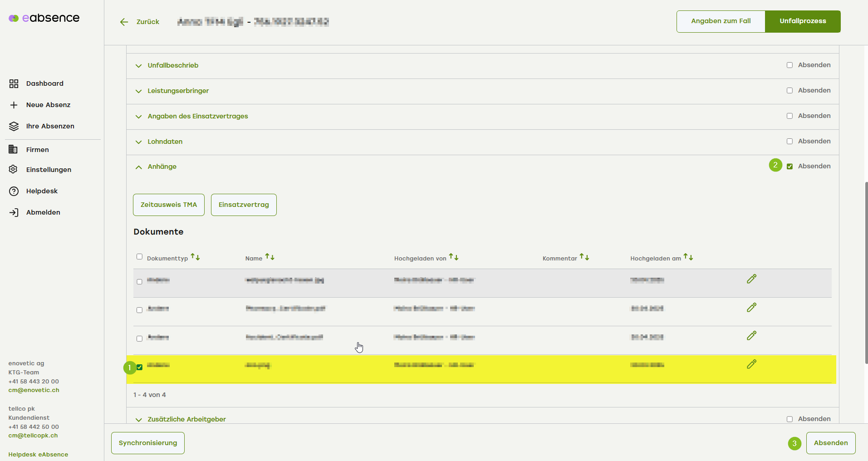
Task: Uncheck the Anhänge Absenden checkbox
Action: pos(790,167)
